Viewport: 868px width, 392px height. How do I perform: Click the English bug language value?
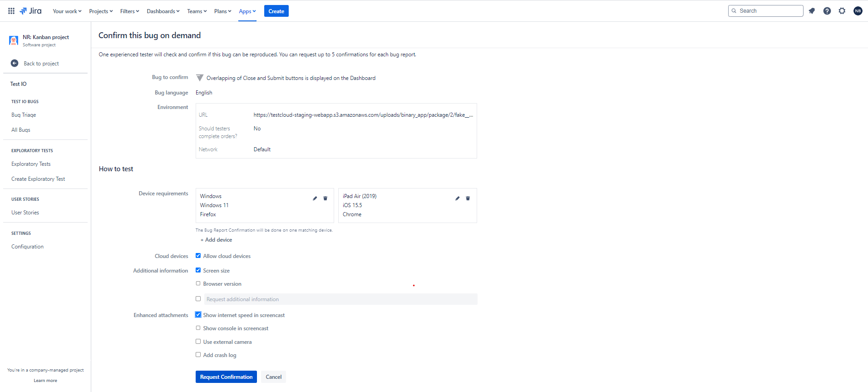204,93
